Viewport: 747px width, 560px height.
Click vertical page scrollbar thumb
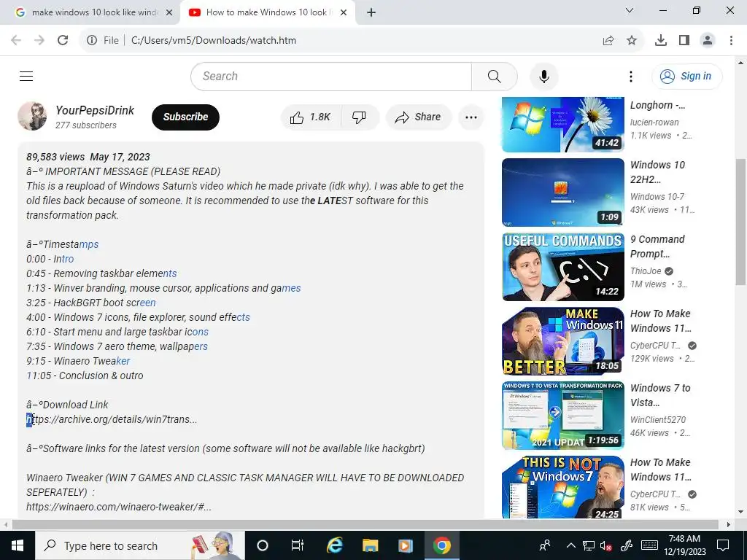741,222
